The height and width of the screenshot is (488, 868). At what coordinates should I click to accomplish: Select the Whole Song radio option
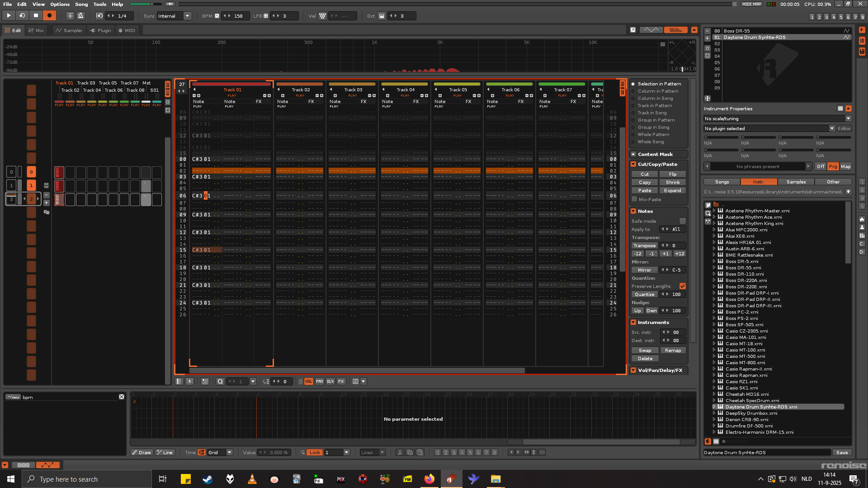point(633,142)
